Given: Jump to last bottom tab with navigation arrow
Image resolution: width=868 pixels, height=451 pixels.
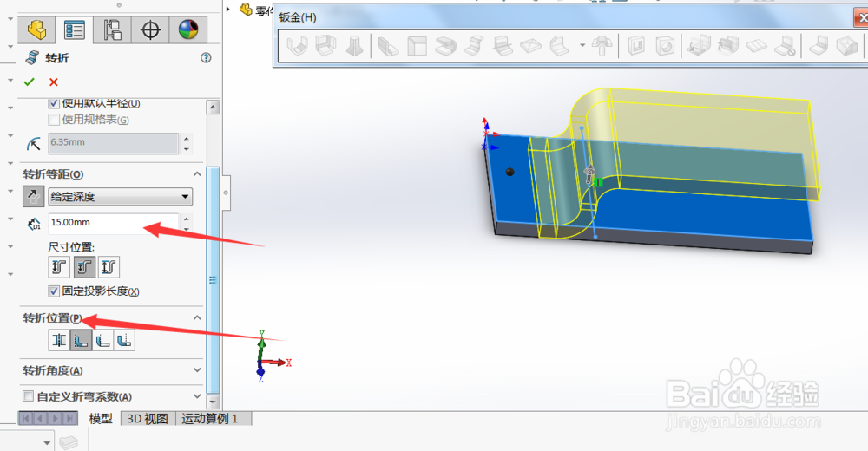Looking at the screenshot, I should coord(69,418).
